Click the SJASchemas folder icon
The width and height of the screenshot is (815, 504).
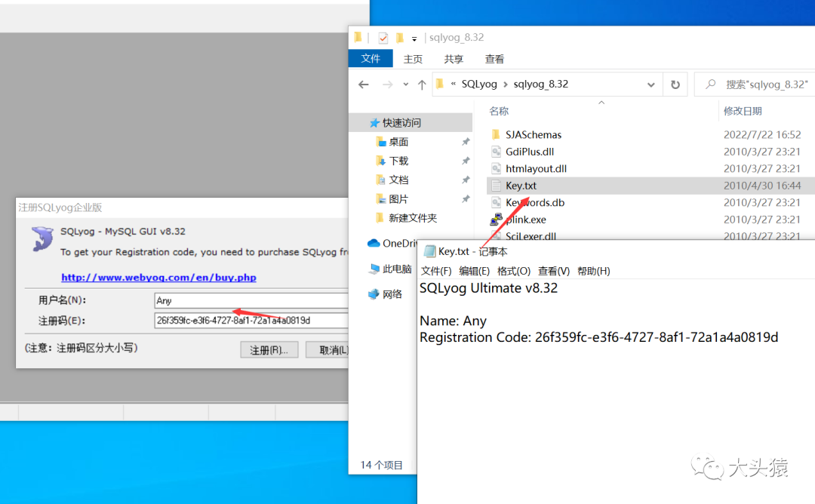496,134
